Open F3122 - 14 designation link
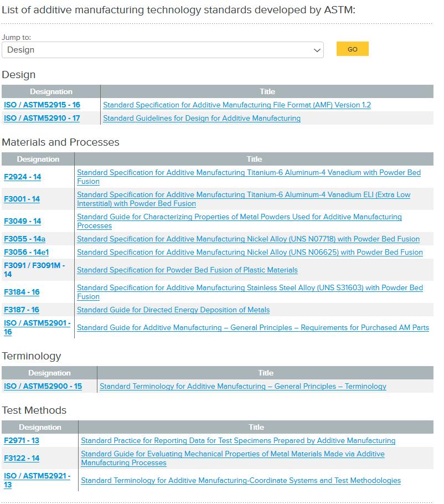The image size is (444, 504). click(x=22, y=458)
